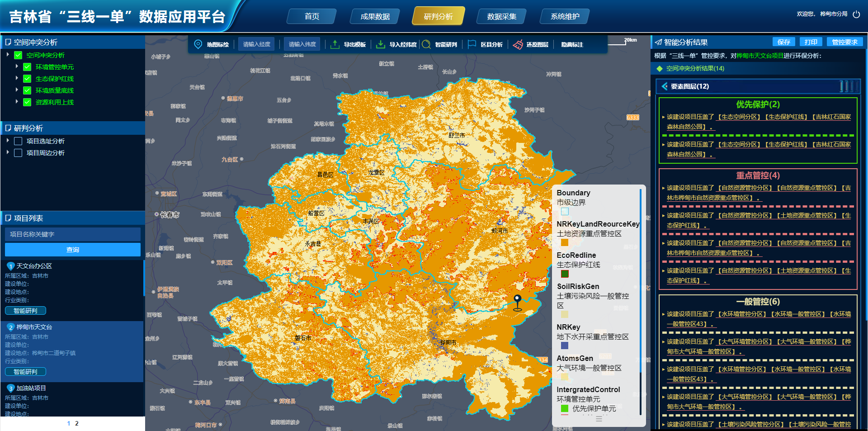This screenshot has height=431, width=868.
Task: Click the district analysis (区县分析) flag icon
Action: pos(472,44)
